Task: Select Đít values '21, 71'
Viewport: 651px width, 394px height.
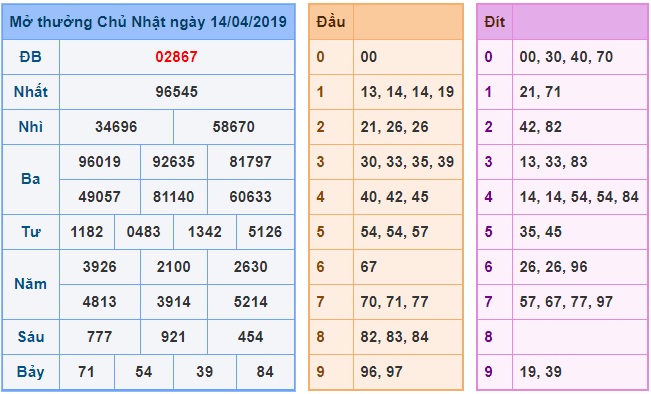Action: tap(540, 92)
